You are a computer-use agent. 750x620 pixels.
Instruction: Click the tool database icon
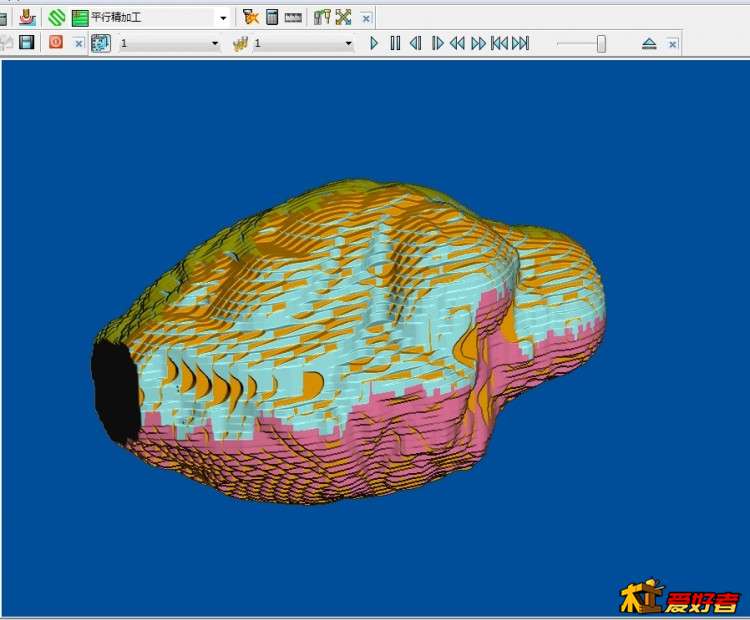[322, 17]
